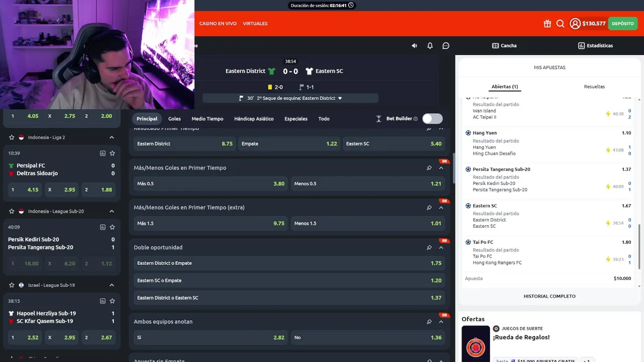Favorite the Hapoel Herzliya Sub-19 match star
Screen dimensions: 644x362
112,301
